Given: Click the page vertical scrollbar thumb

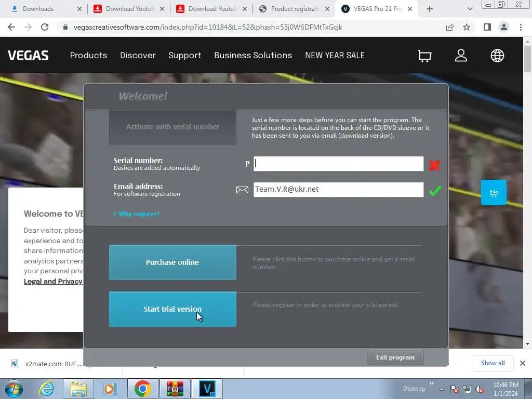Looking at the screenshot, I should pos(527,58).
